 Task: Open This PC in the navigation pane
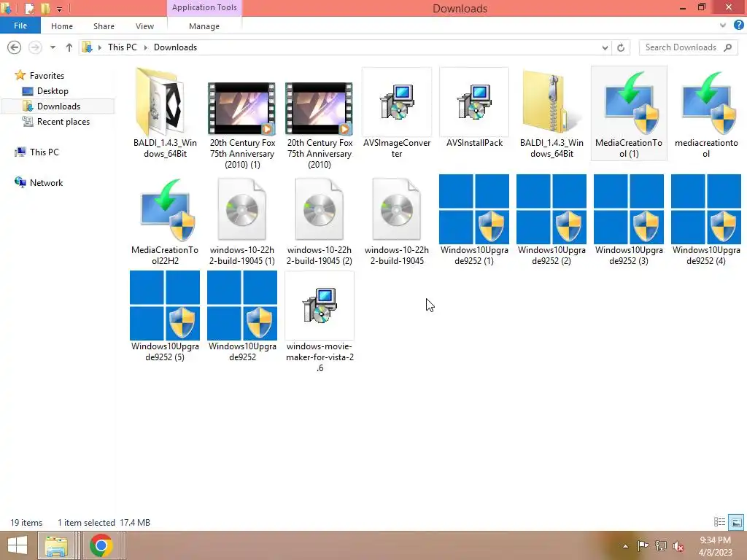click(44, 152)
